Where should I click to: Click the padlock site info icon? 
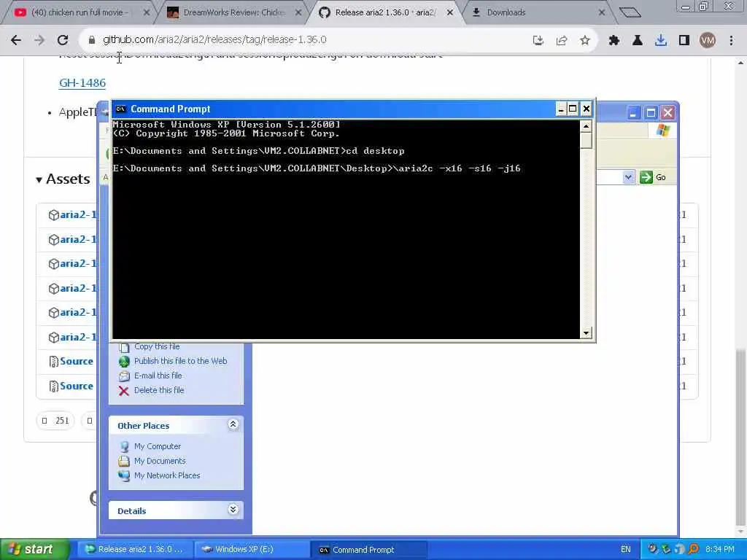pos(91,40)
